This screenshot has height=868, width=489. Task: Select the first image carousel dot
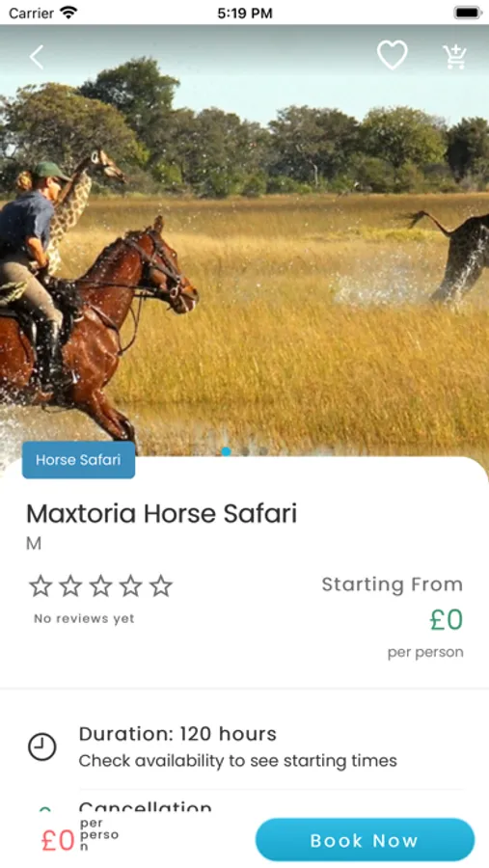[x=226, y=451]
